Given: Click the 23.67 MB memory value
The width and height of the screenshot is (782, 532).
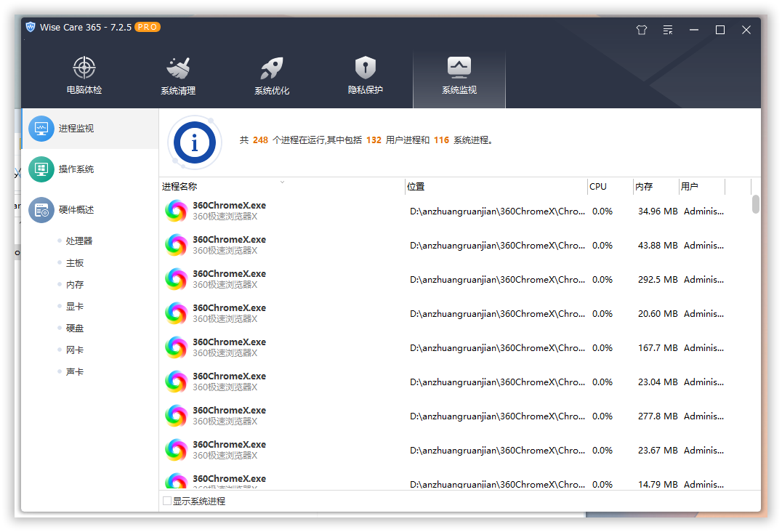Looking at the screenshot, I should click(x=658, y=450).
